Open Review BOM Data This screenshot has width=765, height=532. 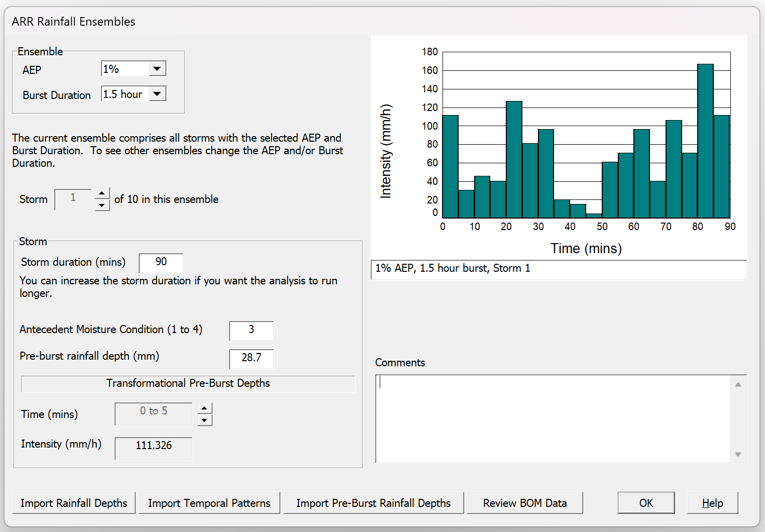(525, 503)
